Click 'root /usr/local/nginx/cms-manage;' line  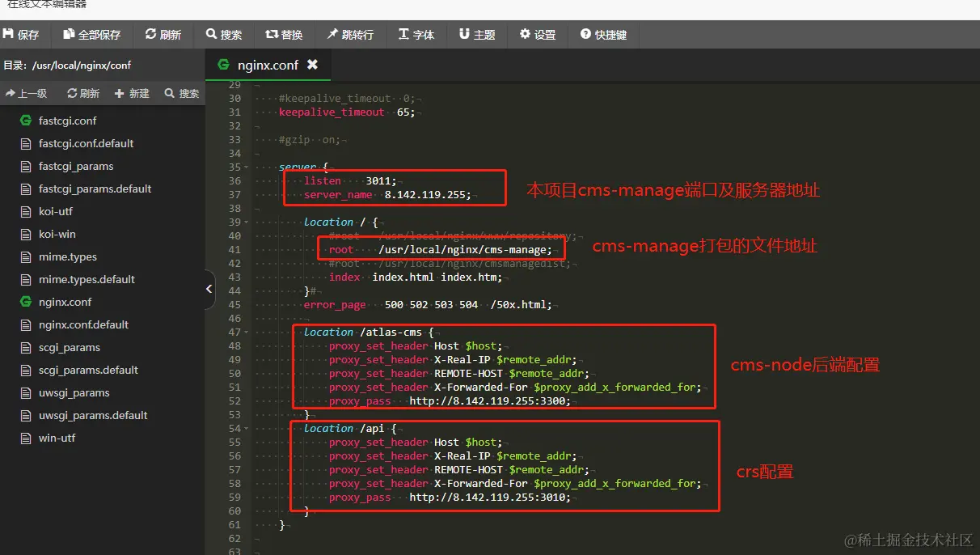[x=441, y=249]
